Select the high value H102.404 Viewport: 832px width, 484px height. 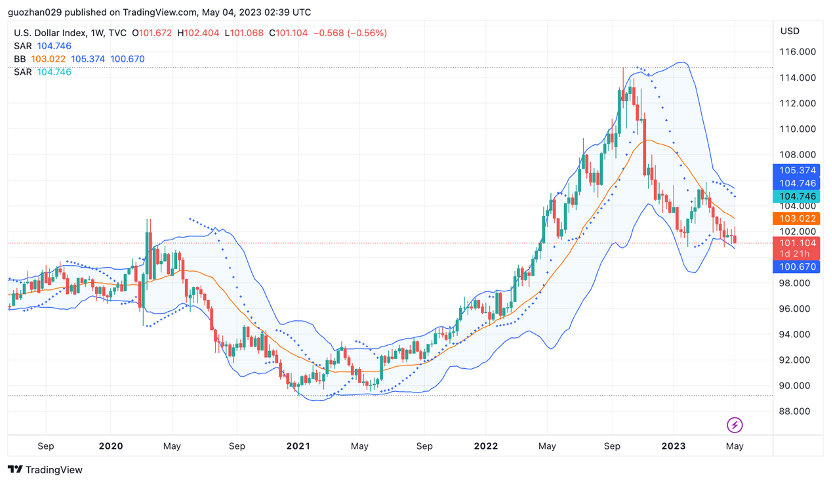(x=198, y=33)
